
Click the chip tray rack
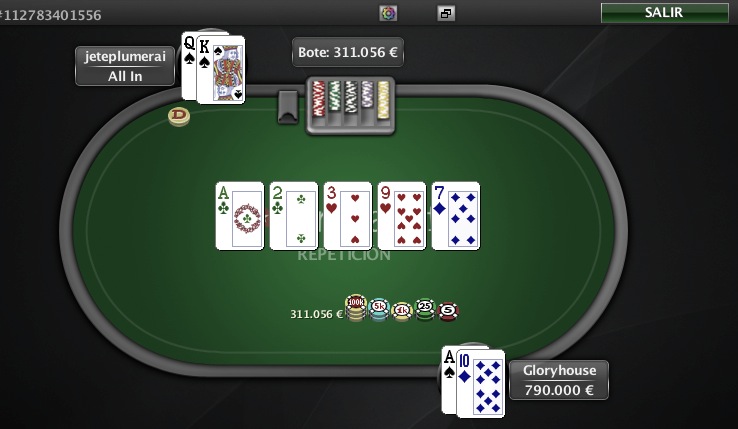click(x=351, y=105)
